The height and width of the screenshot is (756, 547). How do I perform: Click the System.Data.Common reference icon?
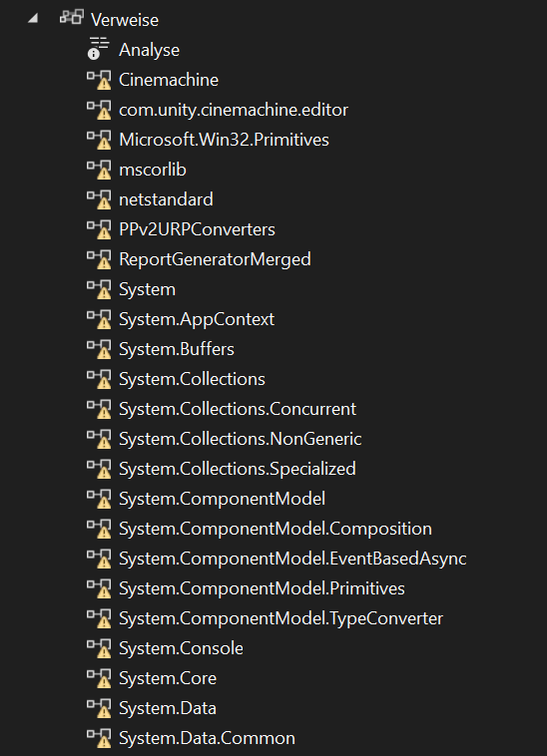(99, 738)
